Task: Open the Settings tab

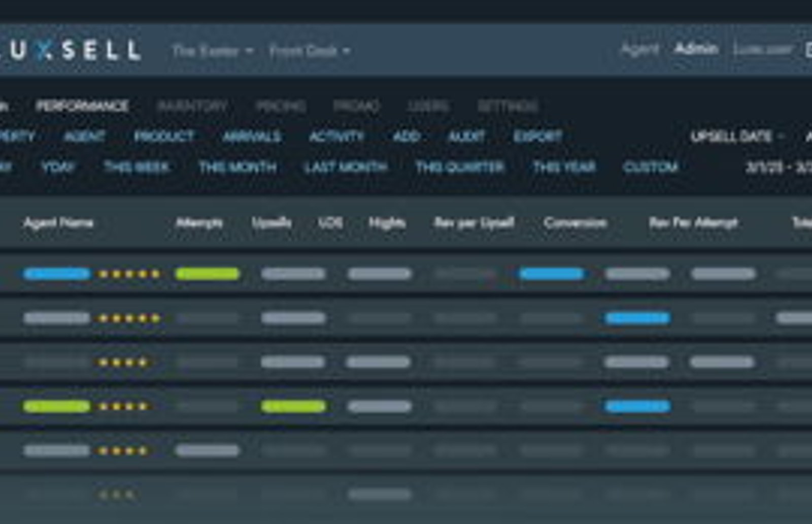Action: point(507,106)
